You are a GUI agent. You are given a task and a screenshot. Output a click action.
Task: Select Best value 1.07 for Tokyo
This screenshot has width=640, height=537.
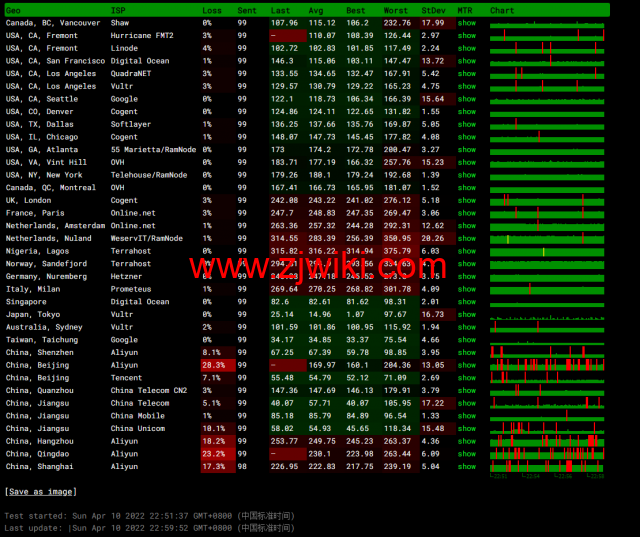(x=355, y=314)
